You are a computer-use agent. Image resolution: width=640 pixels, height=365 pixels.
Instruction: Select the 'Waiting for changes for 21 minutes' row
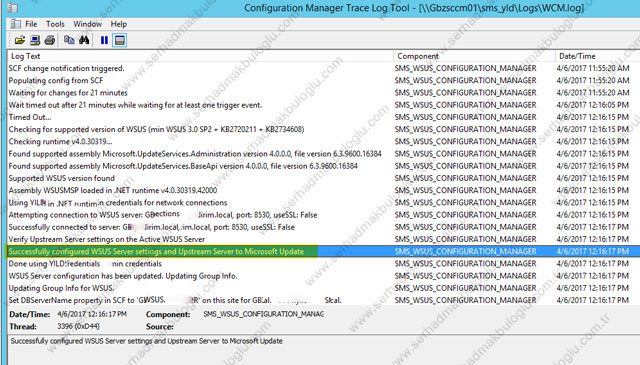(324, 93)
